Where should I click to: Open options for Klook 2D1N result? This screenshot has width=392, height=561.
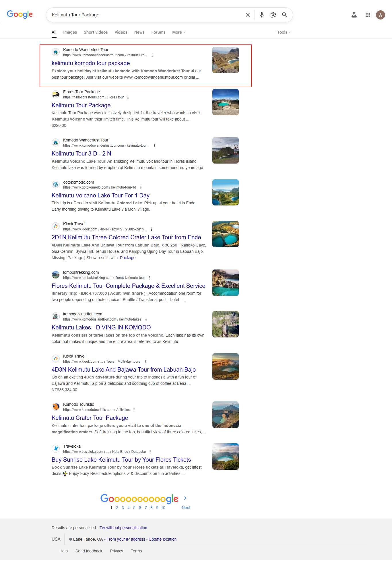[x=152, y=229]
